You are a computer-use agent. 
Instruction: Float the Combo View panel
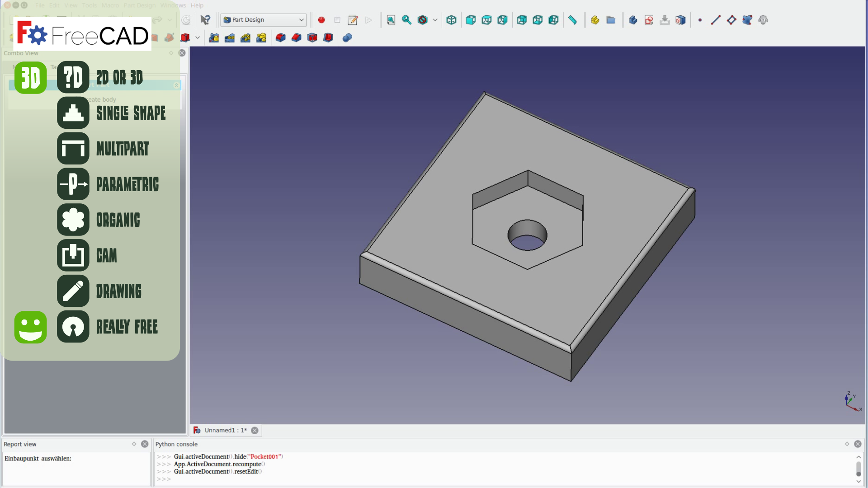(x=171, y=53)
